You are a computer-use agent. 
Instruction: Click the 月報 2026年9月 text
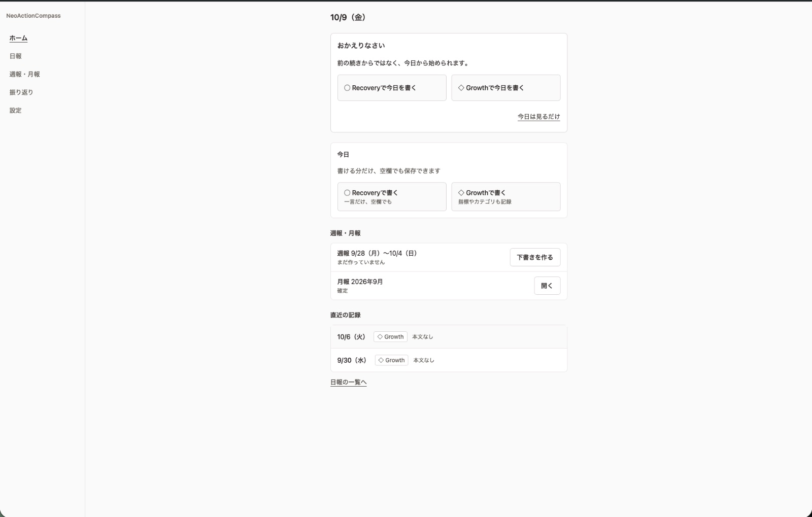click(x=360, y=282)
